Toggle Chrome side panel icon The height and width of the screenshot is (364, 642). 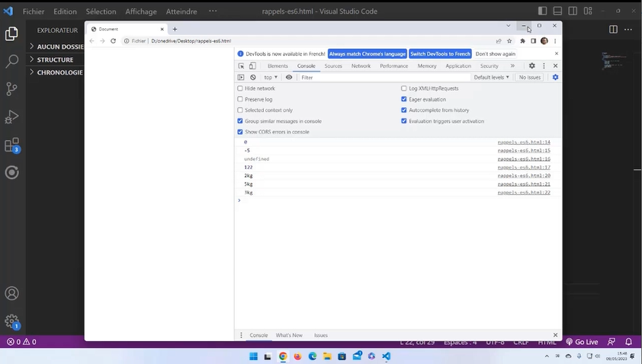(x=534, y=41)
